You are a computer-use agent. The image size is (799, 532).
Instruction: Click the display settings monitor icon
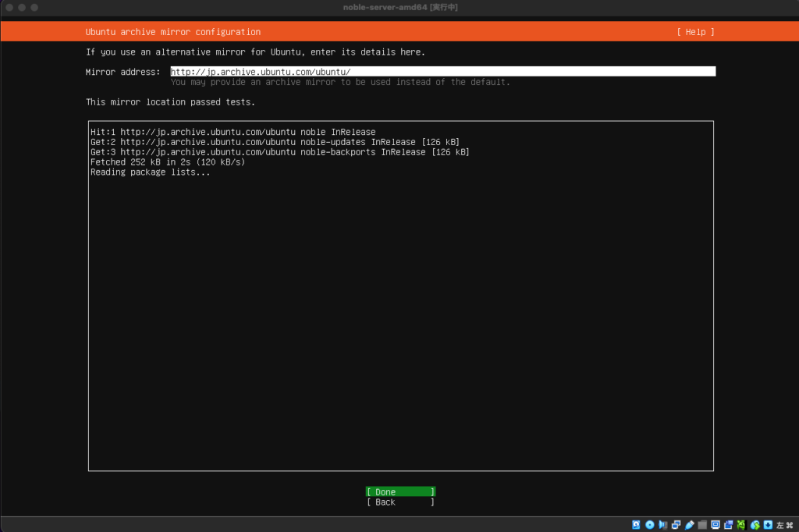pyautogui.click(x=716, y=525)
